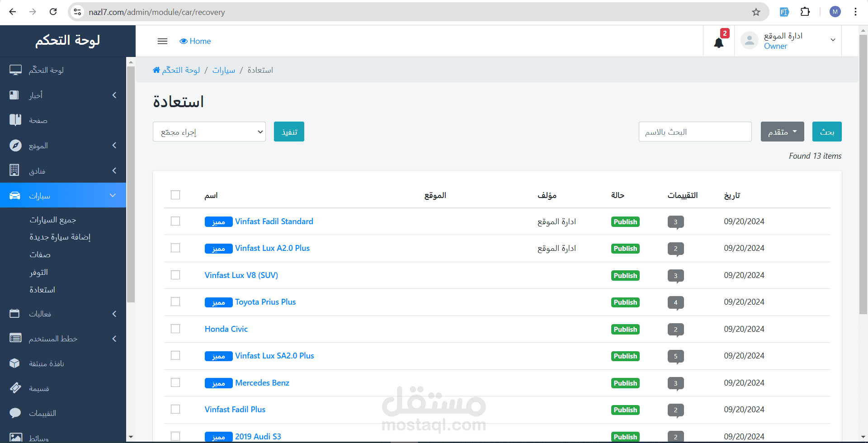Viewport: 868px width, 443px height.
Task: Click the review count badge for Toyota Prius Plus
Action: point(675,302)
